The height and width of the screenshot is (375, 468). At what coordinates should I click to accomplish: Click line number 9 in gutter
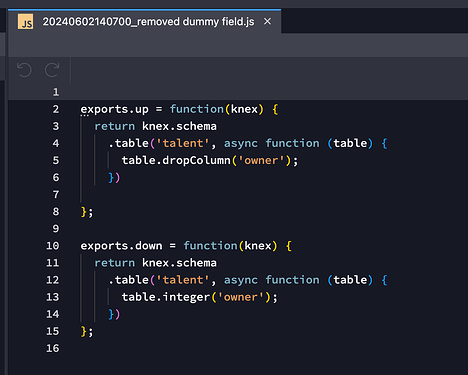[x=56, y=229]
